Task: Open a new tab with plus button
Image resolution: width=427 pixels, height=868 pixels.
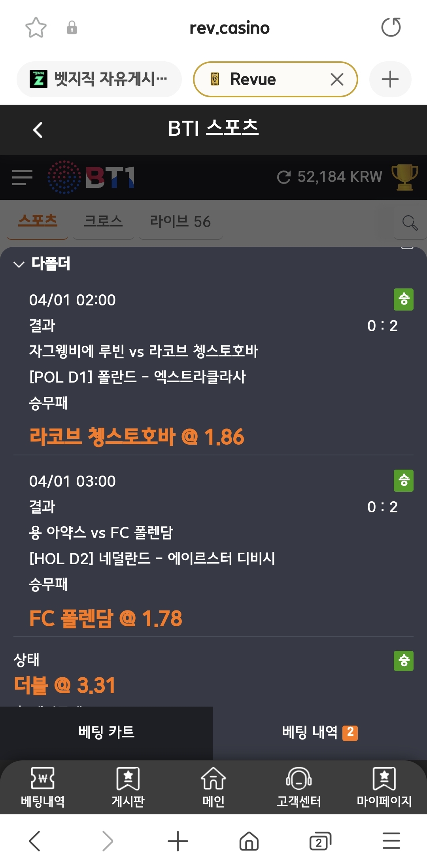Action: pos(390,79)
